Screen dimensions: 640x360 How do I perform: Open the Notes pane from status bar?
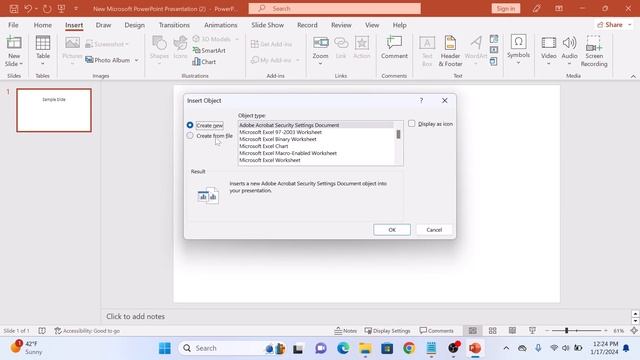click(345, 331)
